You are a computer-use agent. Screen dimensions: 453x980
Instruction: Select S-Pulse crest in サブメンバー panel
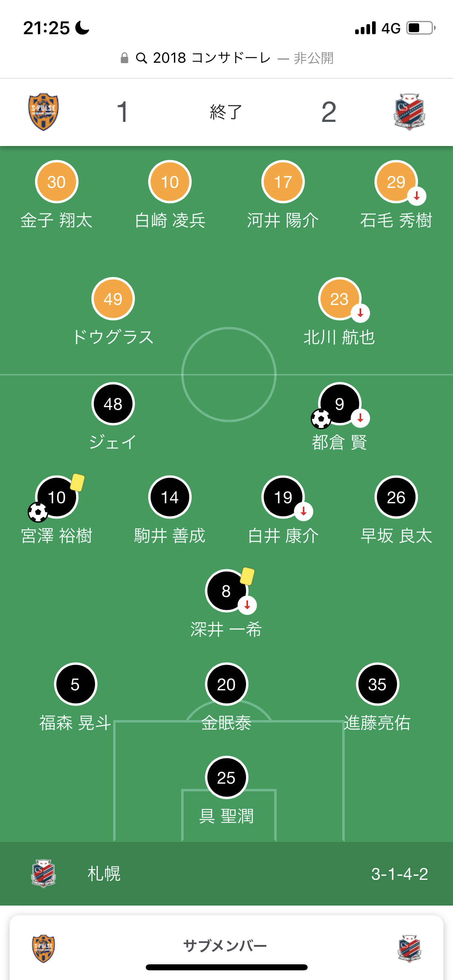coord(43,948)
